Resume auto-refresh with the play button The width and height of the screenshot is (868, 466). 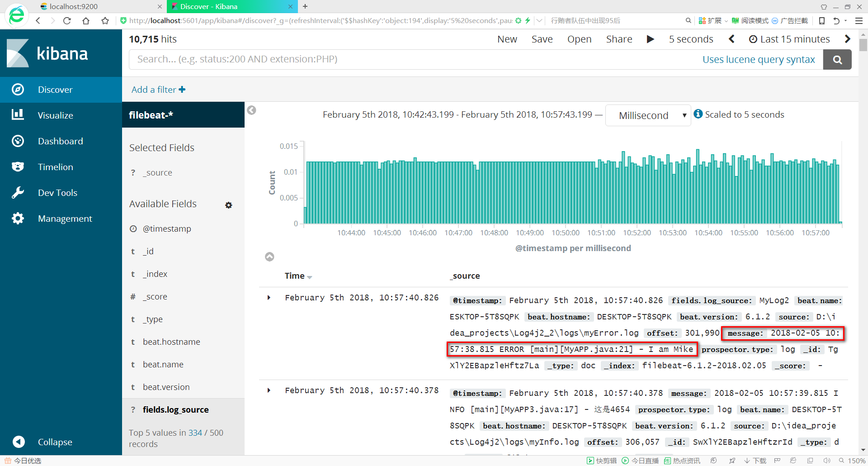pyautogui.click(x=651, y=39)
